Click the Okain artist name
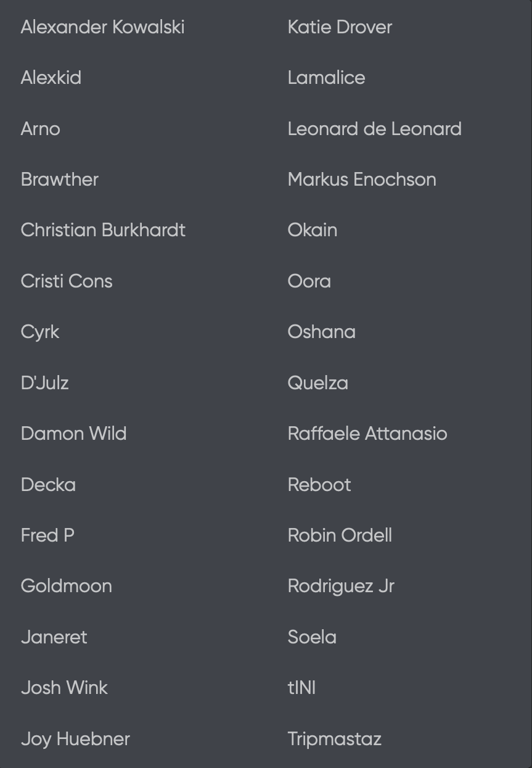532x768 pixels. coord(312,230)
